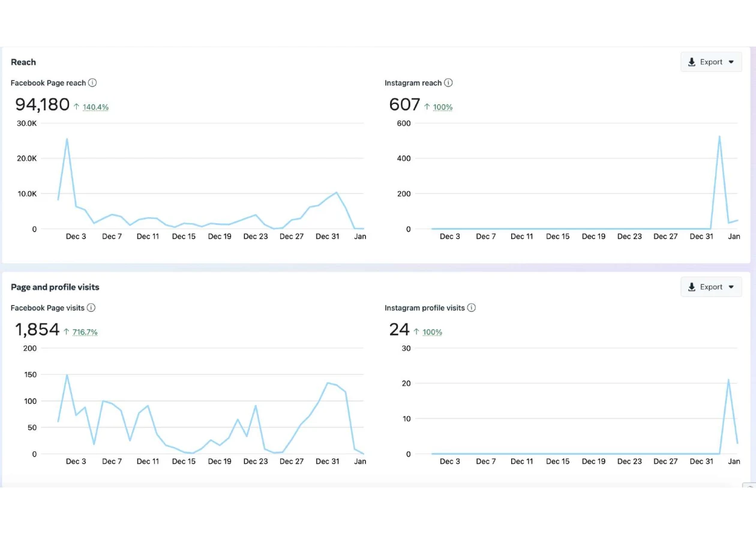Click the download icon in the visits Export button
The height and width of the screenshot is (534, 756).
[691, 287]
